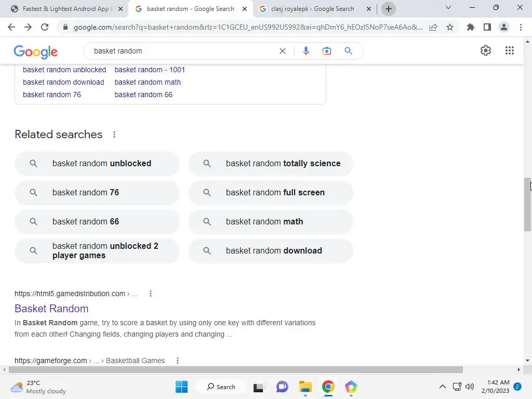Open options beside Related searches heading
The height and width of the screenshot is (399, 532).
click(114, 135)
